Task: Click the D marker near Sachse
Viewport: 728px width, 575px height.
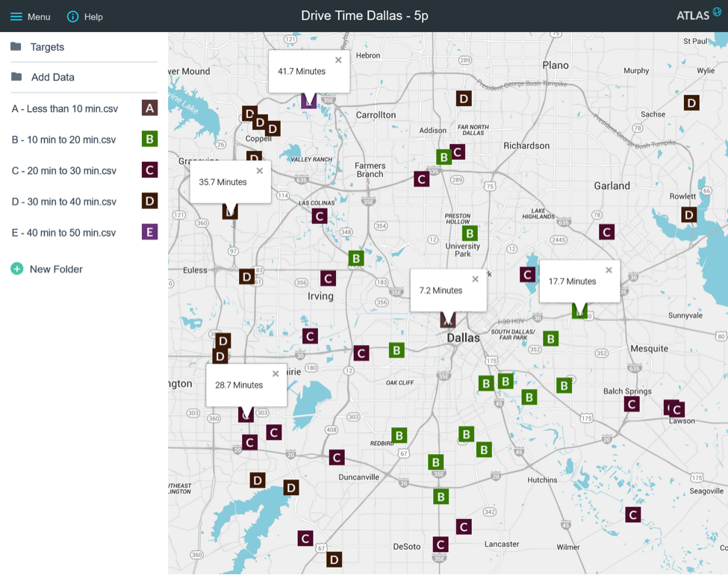Action: [691, 102]
